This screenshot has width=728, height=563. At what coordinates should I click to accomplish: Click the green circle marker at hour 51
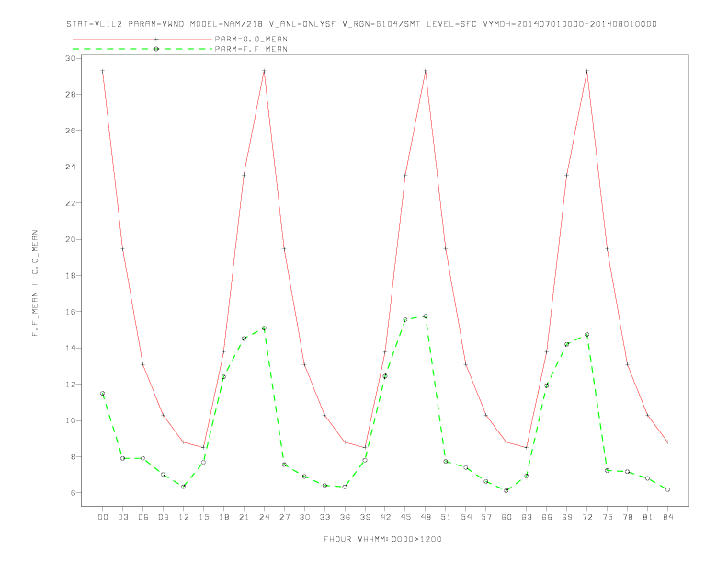coord(446,461)
